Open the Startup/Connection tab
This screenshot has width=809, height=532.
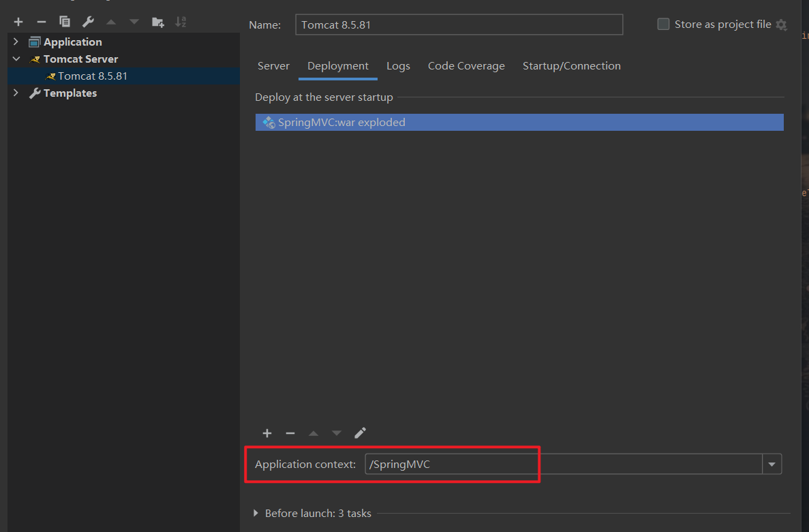tap(571, 66)
